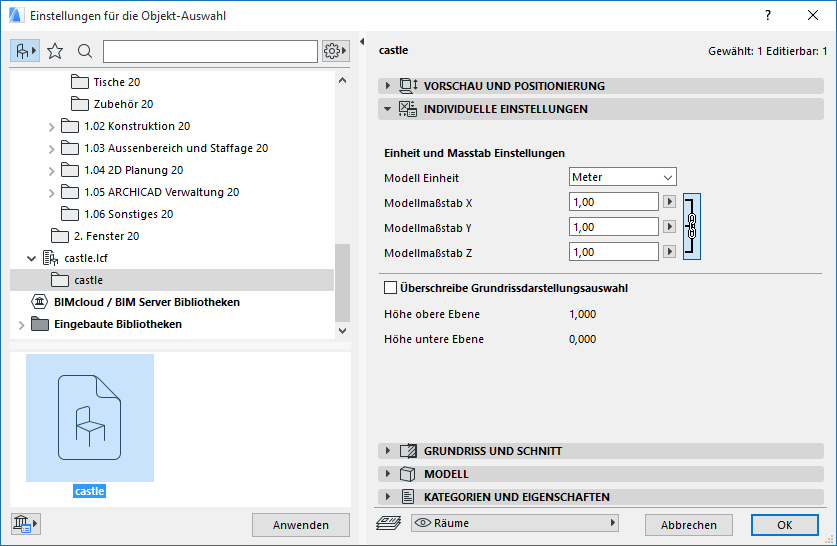Expand Grundriss und Schnitt section
837x546 pixels.
pos(388,451)
